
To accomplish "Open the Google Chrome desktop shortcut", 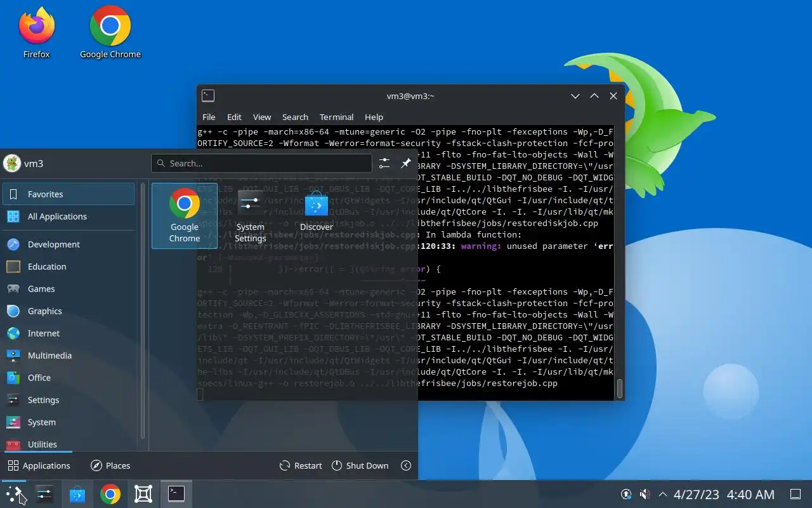I will (110, 33).
